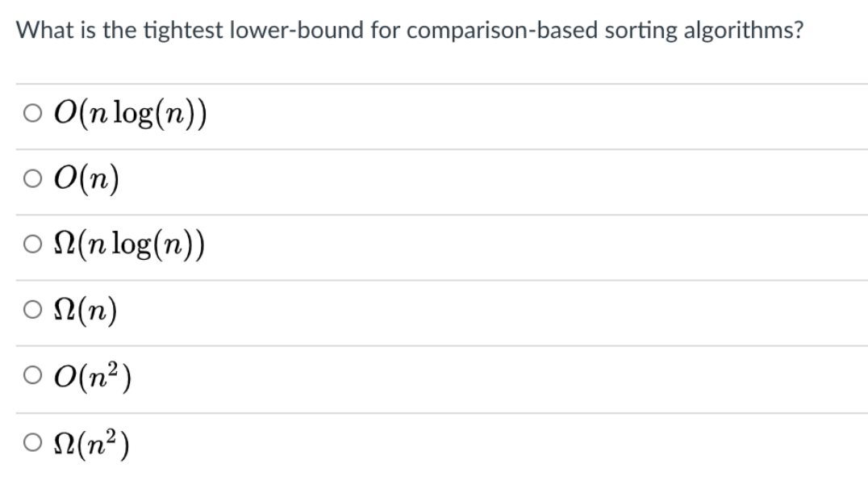Choose the Ω(n²) radio button
868x489 pixels.
[x=32, y=442]
